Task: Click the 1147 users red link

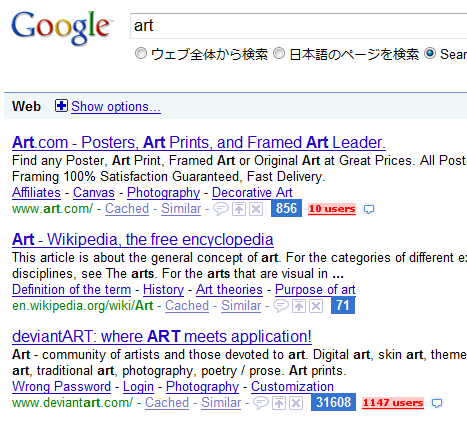Action: [x=393, y=403]
